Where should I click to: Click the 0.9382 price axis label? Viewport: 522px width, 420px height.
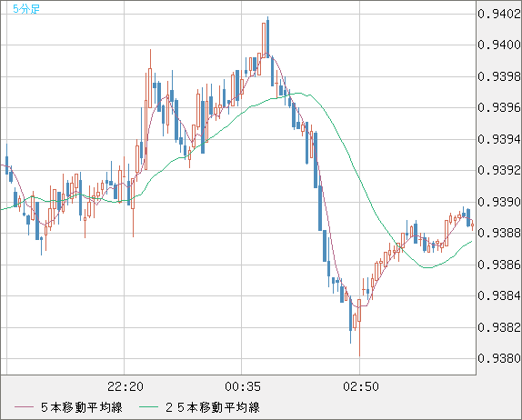pyautogui.click(x=499, y=327)
